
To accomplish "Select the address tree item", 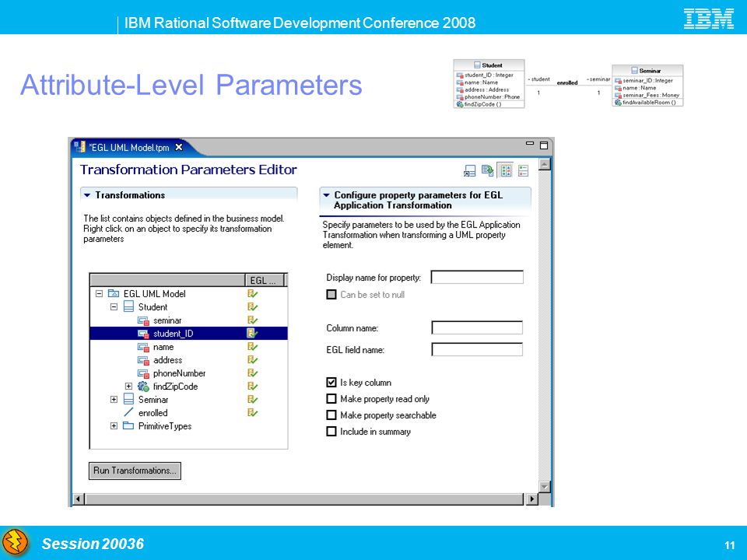I will 168,360.
